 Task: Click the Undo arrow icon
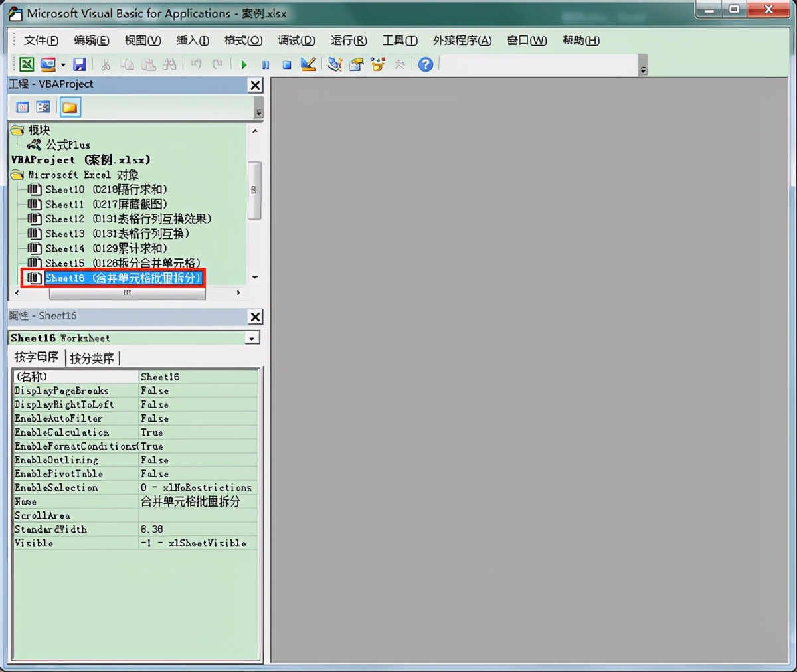tap(196, 64)
